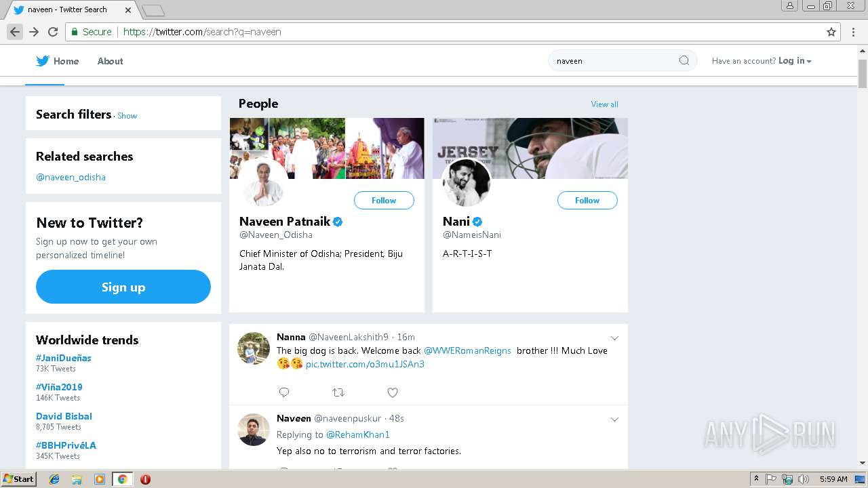Click the Chrome user profile icon

pos(790,5)
